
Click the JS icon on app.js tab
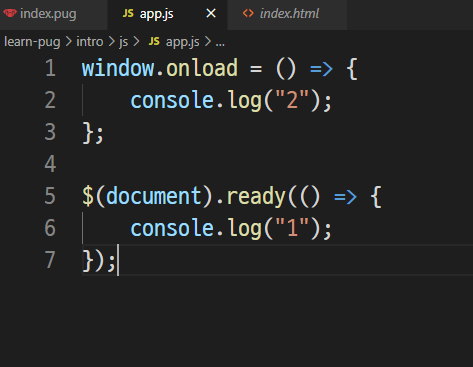[128, 13]
